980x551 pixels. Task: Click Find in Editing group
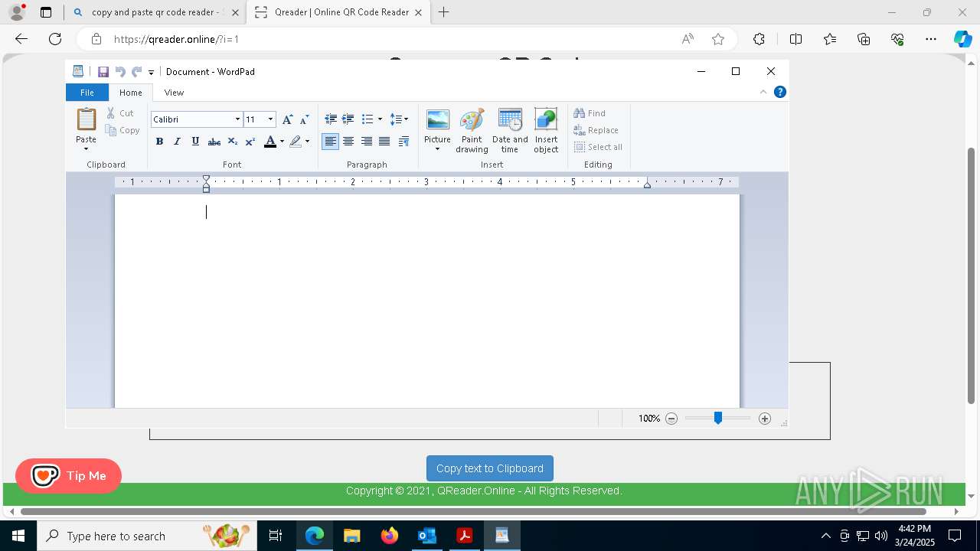point(590,113)
